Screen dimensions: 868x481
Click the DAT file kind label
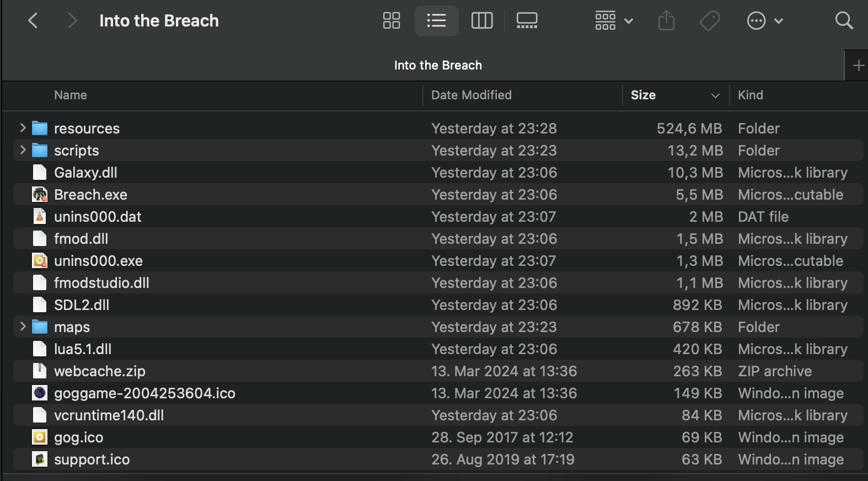coord(763,217)
